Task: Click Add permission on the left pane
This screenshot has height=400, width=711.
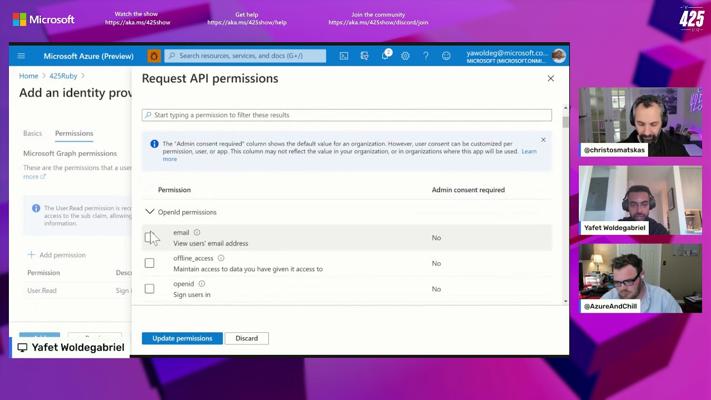Action: tap(57, 255)
